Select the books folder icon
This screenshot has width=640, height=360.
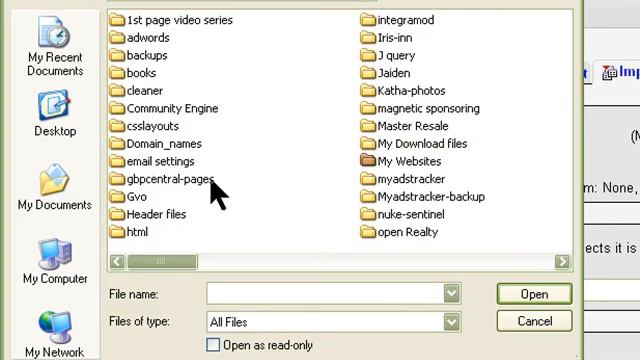point(117,73)
